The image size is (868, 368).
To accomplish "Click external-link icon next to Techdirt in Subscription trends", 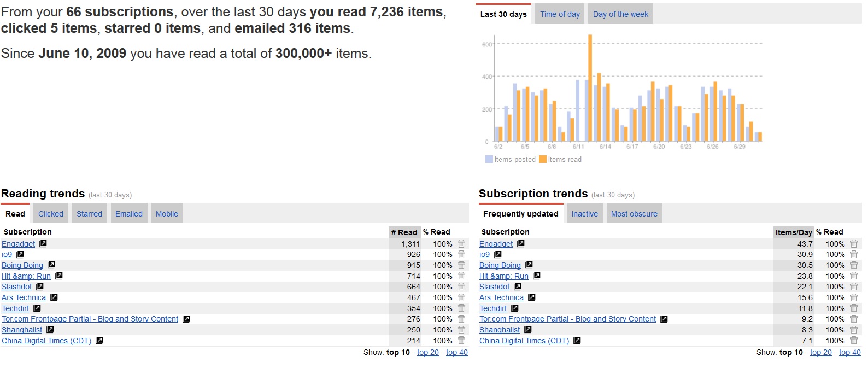I will tap(515, 308).
